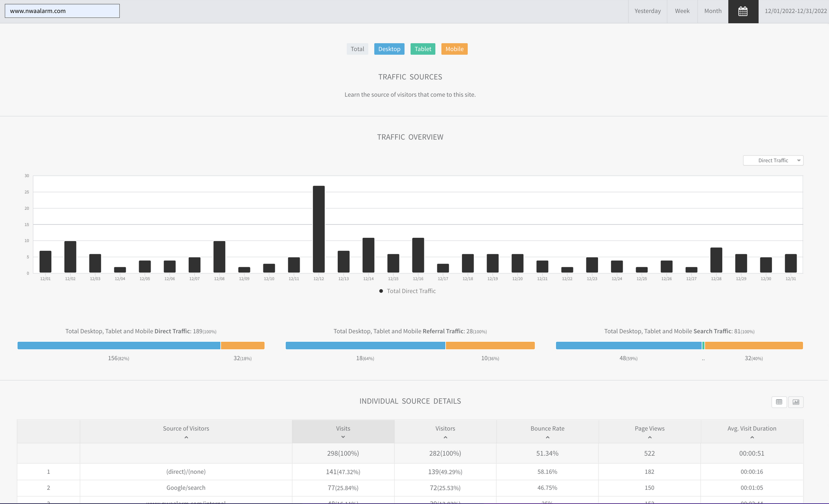Click the 12/12 bar in chart

click(319, 229)
